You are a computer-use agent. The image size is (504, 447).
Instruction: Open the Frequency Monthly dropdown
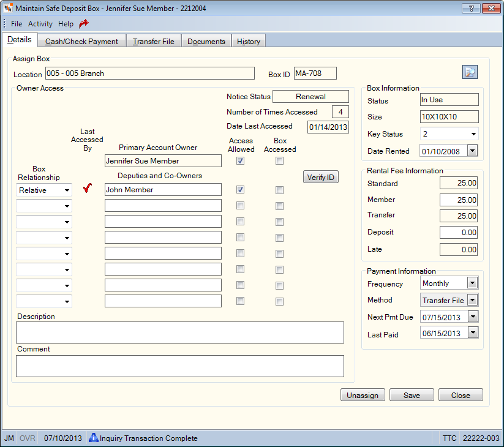pyautogui.click(x=472, y=283)
